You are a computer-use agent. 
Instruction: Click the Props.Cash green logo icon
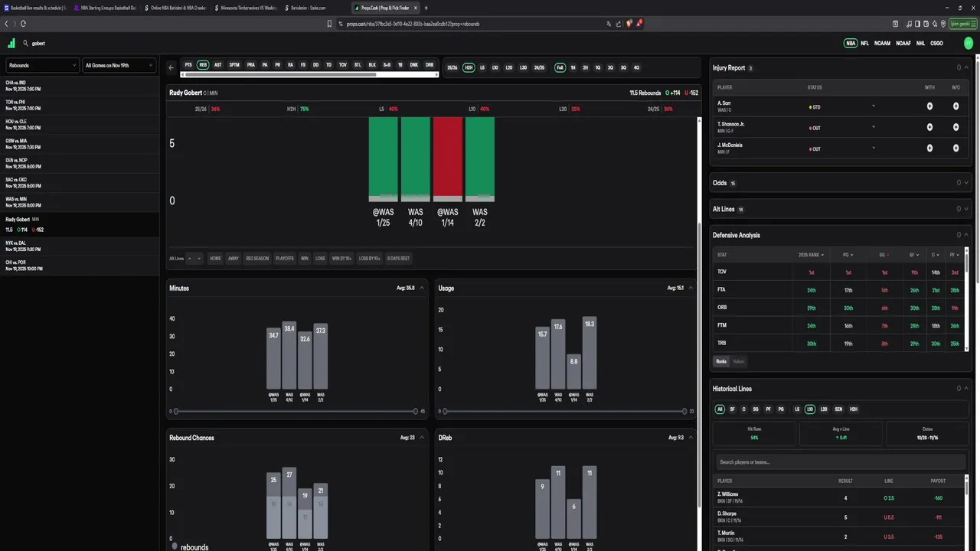pyautogui.click(x=11, y=44)
